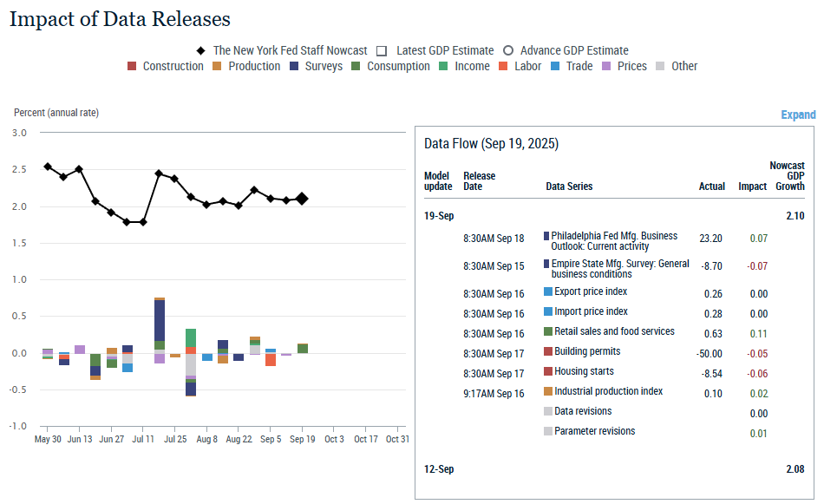
Task: Expand the Data Flow panel
Action: [798, 115]
